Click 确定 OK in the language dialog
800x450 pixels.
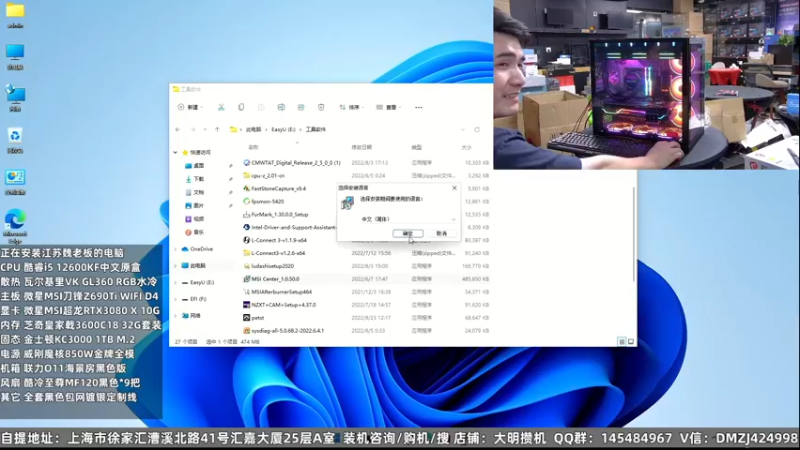point(408,233)
